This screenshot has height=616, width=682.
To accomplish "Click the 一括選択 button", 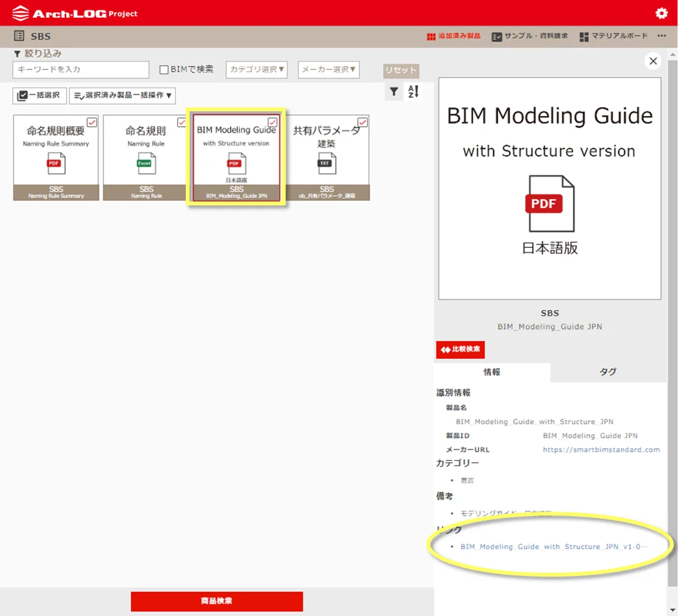I will click(x=39, y=95).
